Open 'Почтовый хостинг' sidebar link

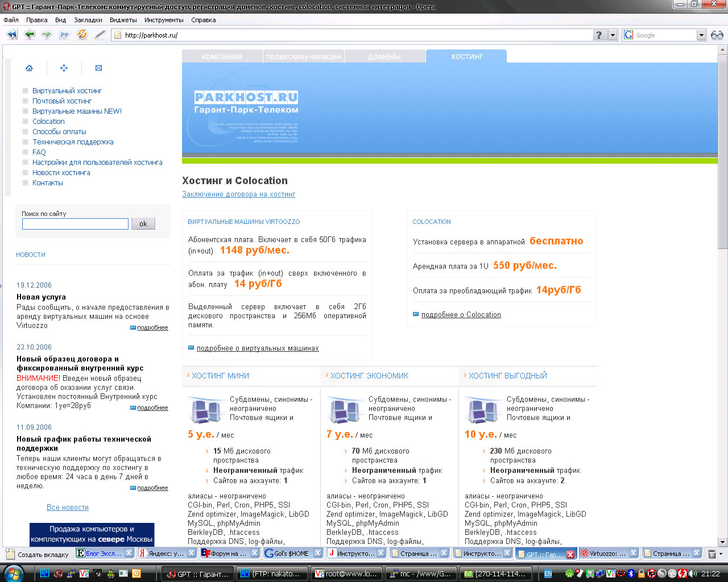62,101
